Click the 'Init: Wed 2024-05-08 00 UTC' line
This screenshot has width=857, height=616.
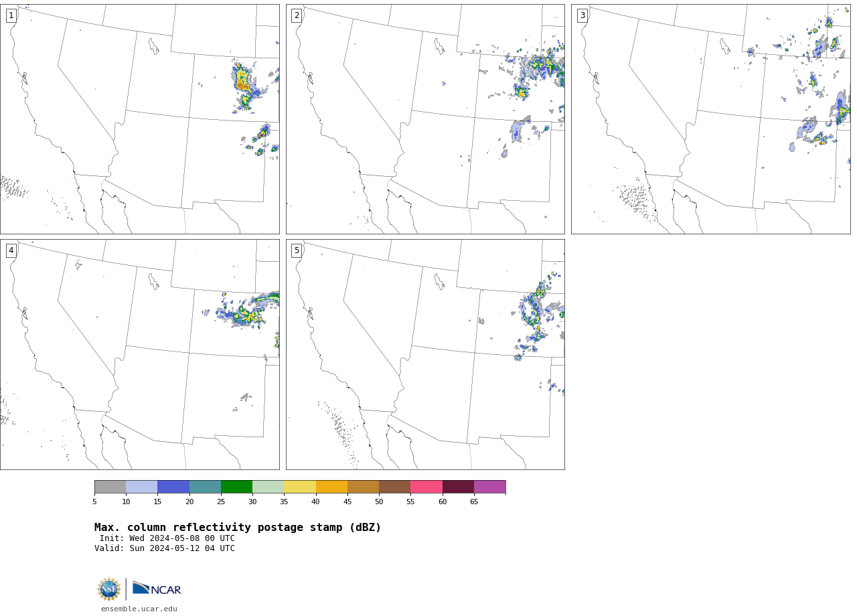point(167,538)
